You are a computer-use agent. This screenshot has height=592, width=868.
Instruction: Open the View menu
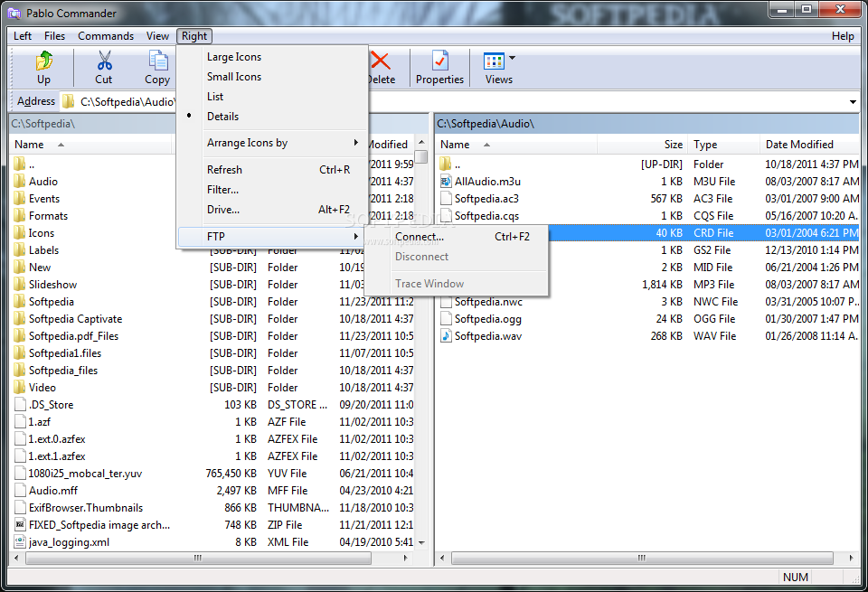[157, 36]
